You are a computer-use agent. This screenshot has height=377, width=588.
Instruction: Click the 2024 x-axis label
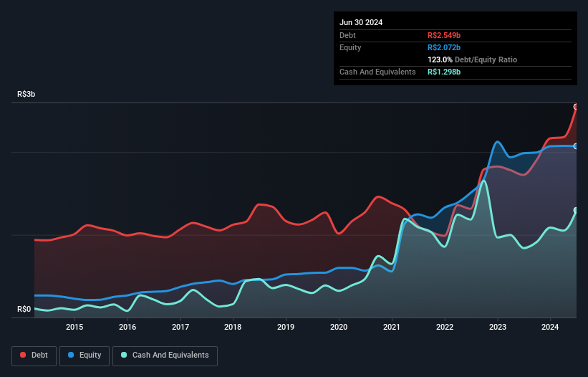click(x=550, y=327)
